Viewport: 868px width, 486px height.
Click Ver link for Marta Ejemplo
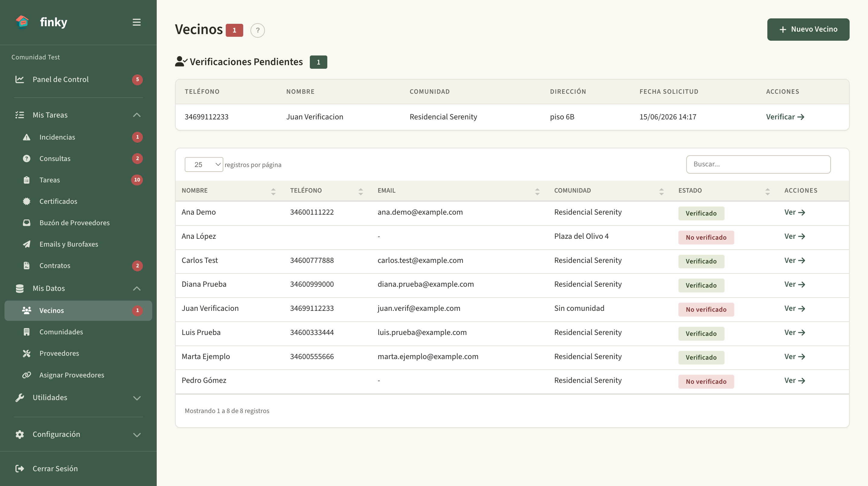click(794, 357)
